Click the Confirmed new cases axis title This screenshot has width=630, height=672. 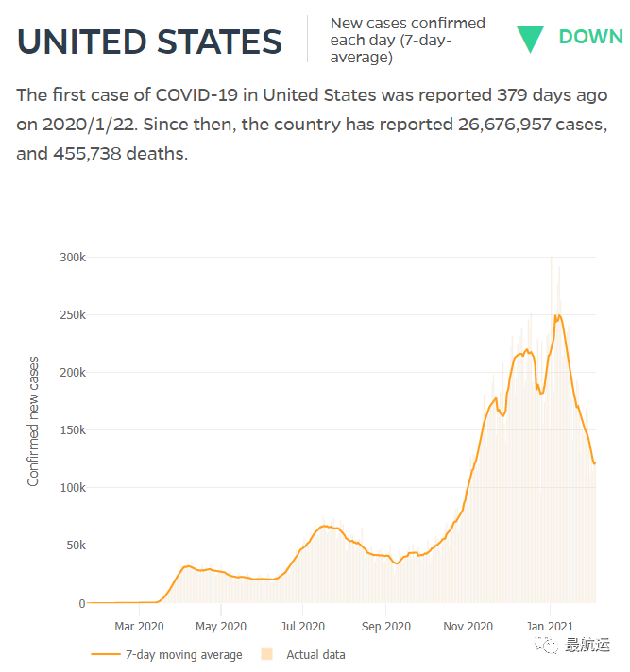coord(33,421)
